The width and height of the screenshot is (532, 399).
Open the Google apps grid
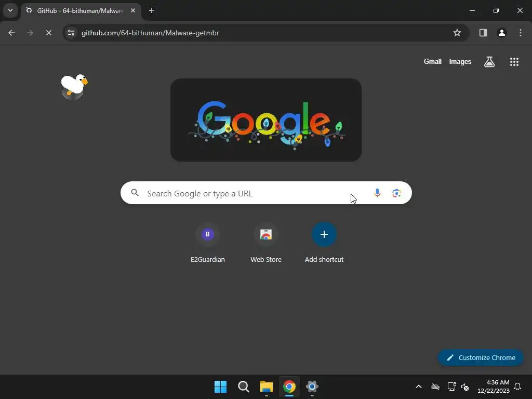(514, 62)
